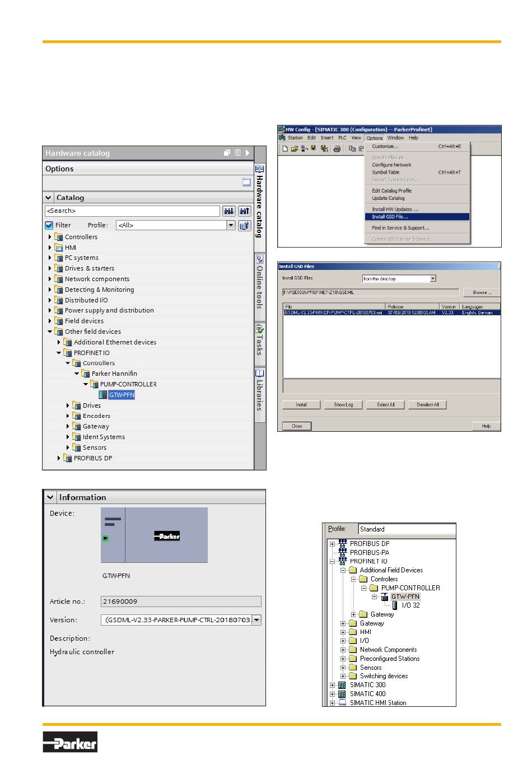Screen dimensions: 532x760
Task: Select the Switching devices folder
Action: click(x=384, y=676)
